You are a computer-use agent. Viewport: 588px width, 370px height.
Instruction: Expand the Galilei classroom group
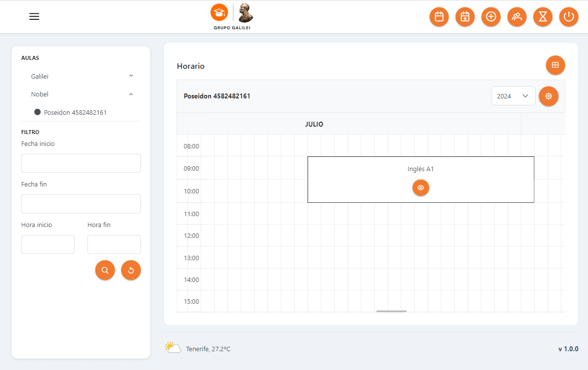pyautogui.click(x=81, y=76)
